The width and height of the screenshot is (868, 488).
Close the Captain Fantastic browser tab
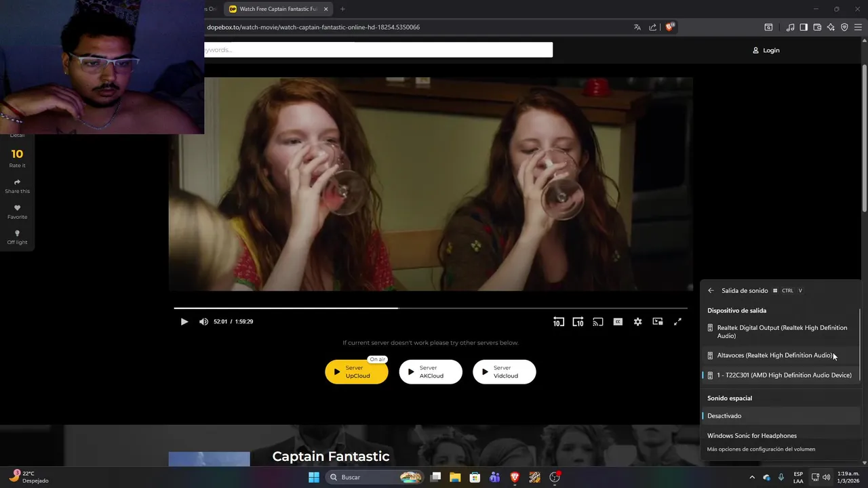(325, 9)
